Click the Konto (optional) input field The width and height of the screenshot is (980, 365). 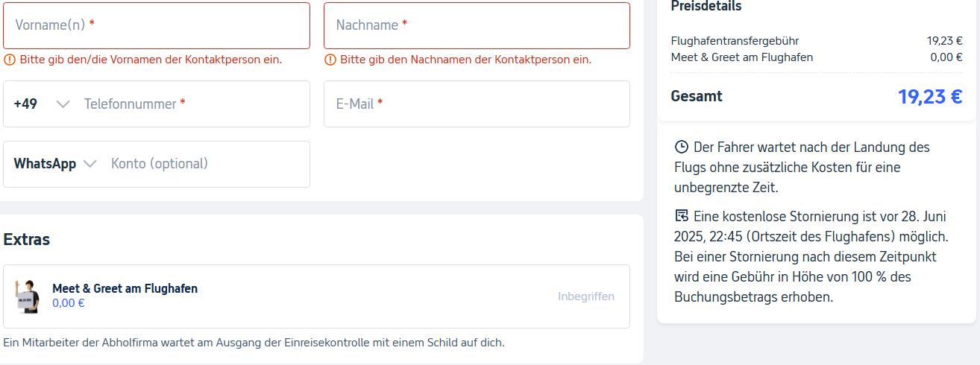(205, 164)
